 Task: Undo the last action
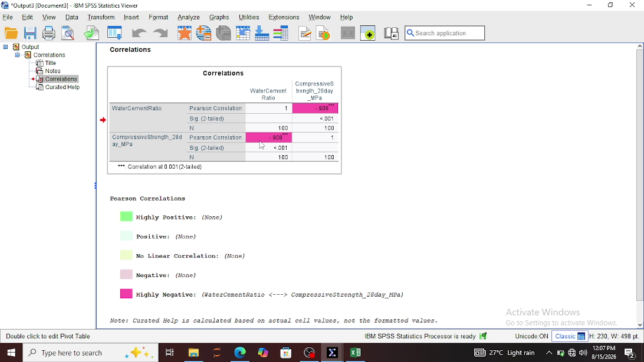tap(139, 33)
